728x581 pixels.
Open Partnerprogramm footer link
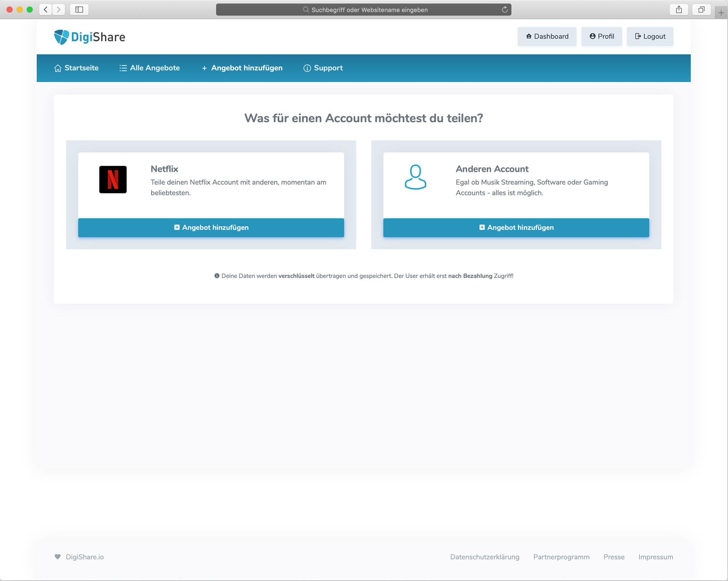(x=561, y=557)
